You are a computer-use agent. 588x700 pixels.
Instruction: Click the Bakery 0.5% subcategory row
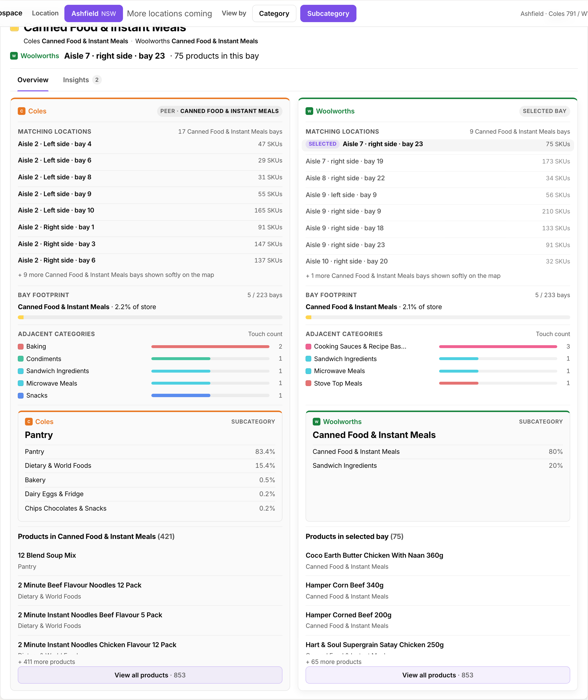coord(150,480)
